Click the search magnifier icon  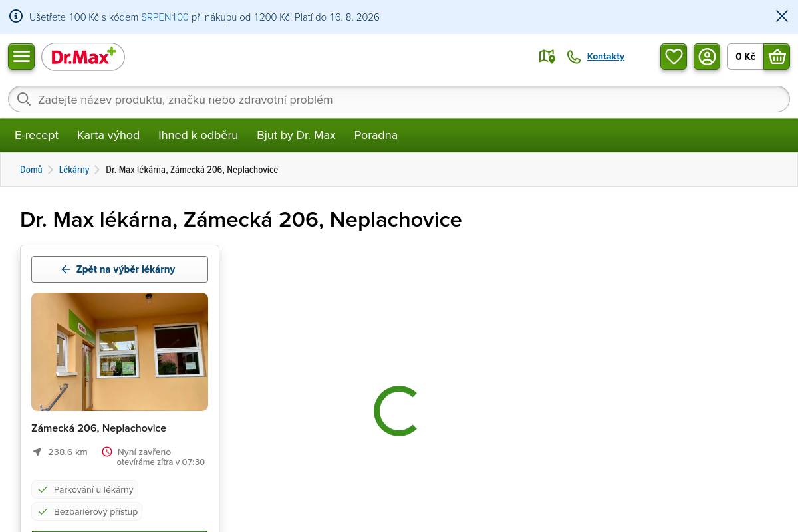click(24, 100)
